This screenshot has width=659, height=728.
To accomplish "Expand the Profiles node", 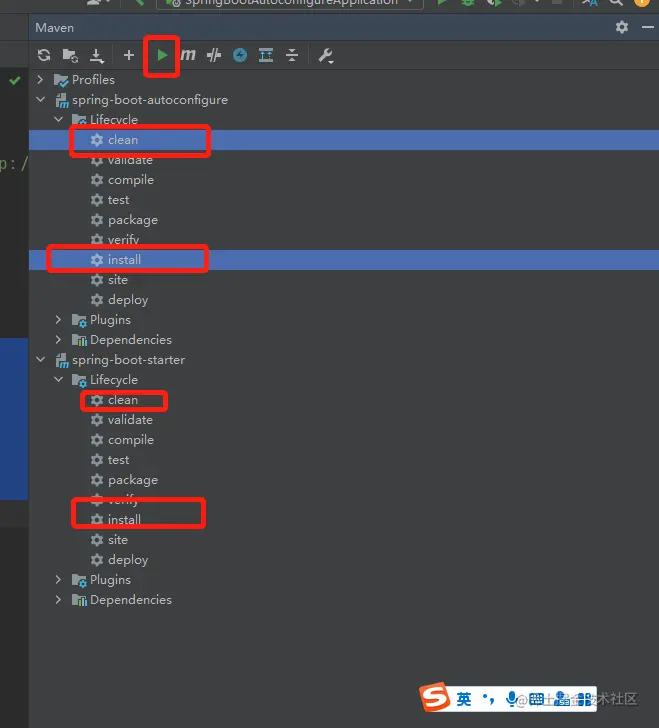I will [40, 79].
